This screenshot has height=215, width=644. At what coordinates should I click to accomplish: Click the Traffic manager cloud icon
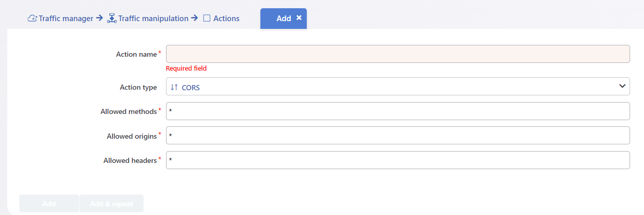click(32, 19)
